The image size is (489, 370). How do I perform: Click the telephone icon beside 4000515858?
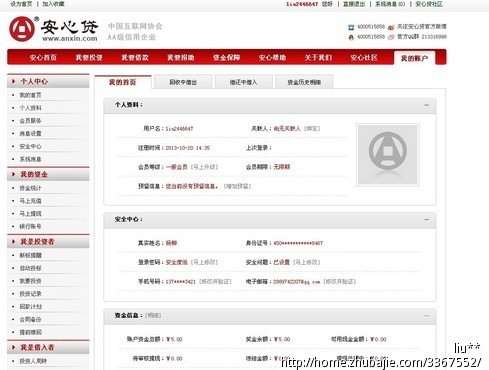coord(351,27)
